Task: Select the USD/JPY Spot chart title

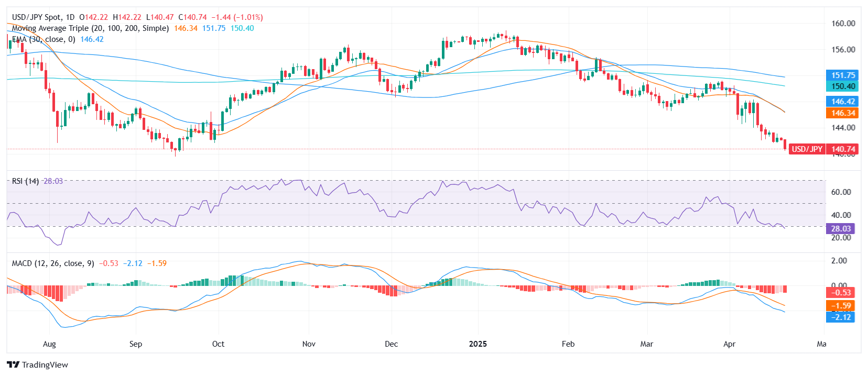Action: pyautogui.click(x=43, y=17)
